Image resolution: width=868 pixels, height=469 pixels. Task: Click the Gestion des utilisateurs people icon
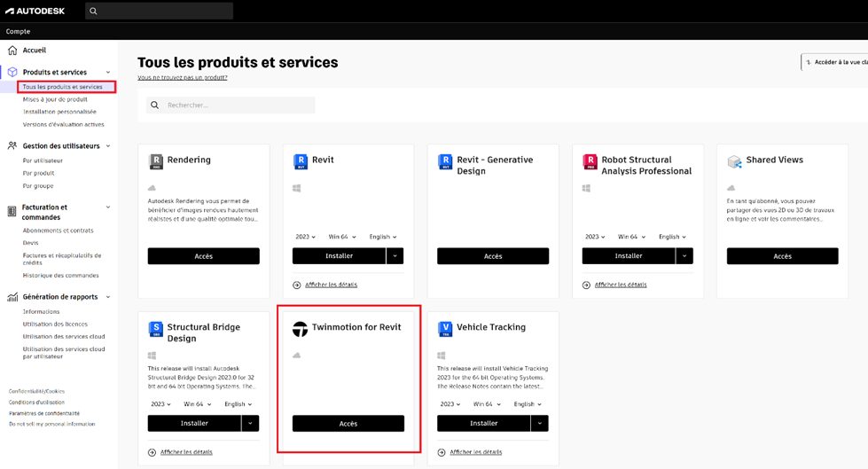pos(12,145)
